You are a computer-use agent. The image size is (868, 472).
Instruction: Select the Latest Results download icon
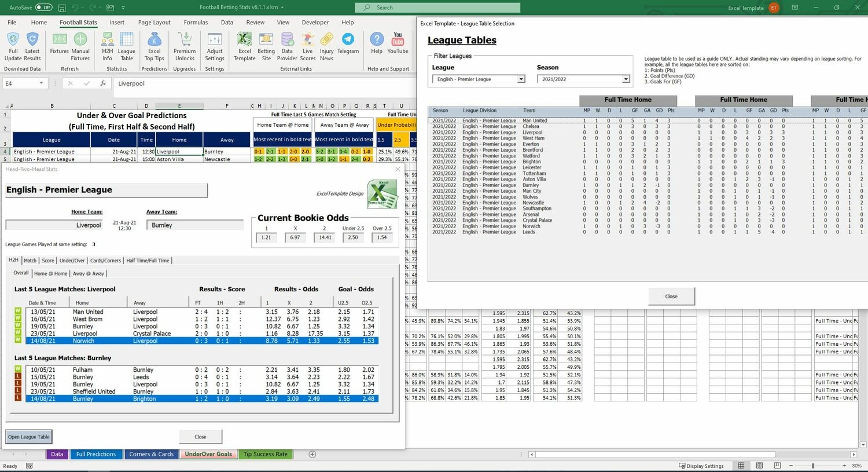(x=33, y=46)
